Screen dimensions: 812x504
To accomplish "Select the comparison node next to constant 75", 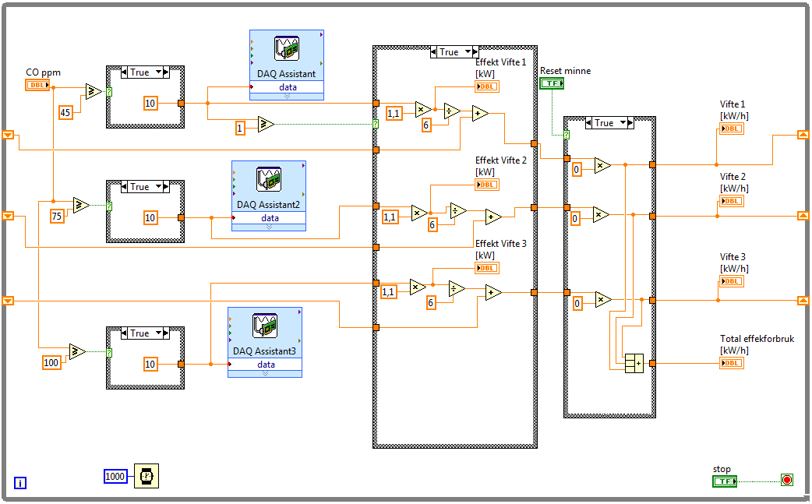I will point(81,206).
